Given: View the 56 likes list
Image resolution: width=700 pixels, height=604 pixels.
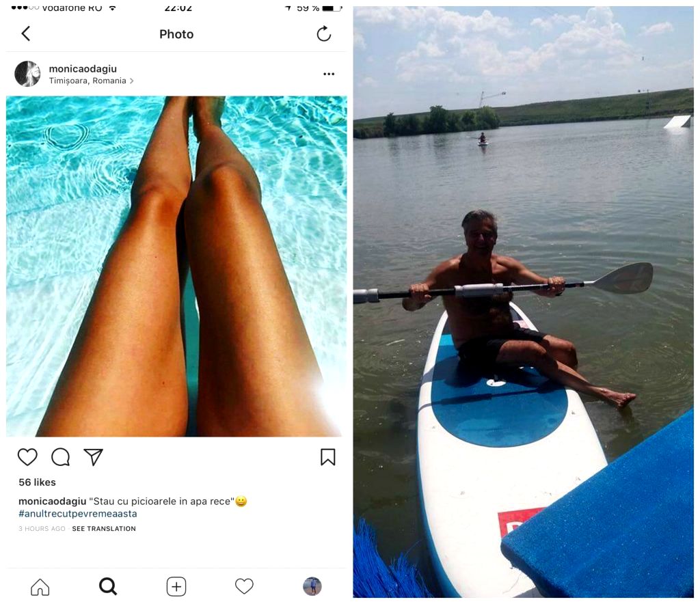Looking at the screenshot, I should (x=37, y=482).
